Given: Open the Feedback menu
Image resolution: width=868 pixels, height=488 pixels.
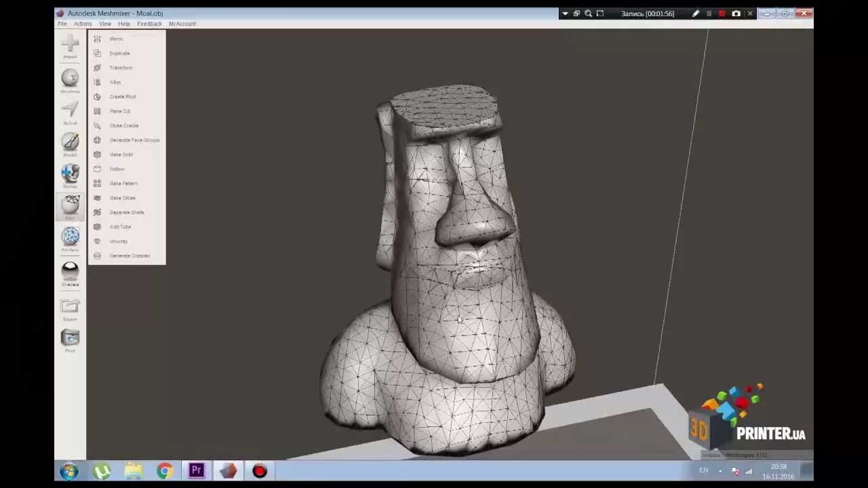Looking at the screenshot, I should tap(149, 24).
